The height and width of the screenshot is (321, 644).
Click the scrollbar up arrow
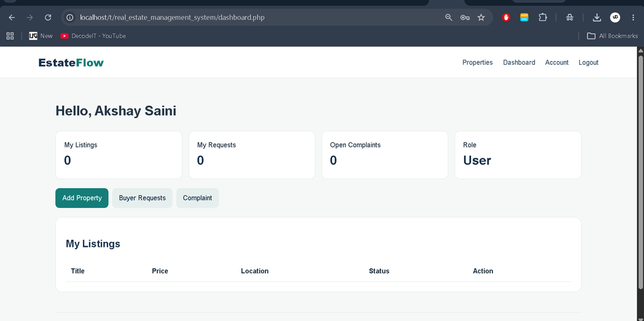(x=640, y=50)
